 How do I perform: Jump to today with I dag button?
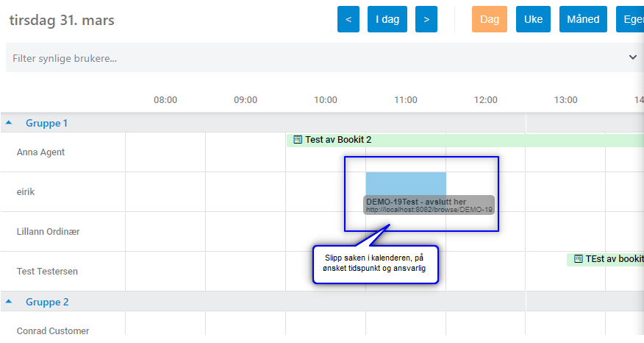pos(387,19)
